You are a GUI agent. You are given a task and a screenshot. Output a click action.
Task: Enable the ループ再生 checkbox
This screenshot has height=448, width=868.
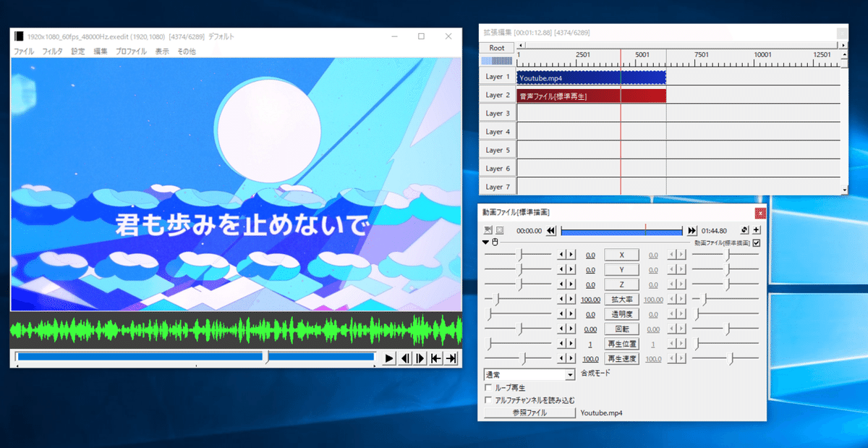click(489, 388)
